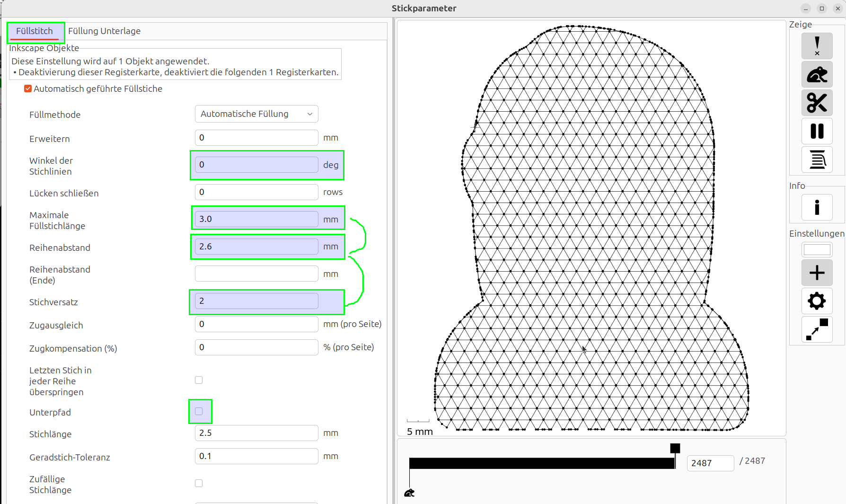
Task: Click the Reihenabstand field with 2.6
Action: [256, 247]
